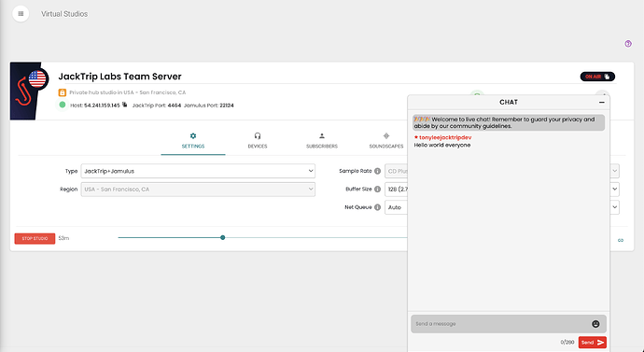Click the chat welcome guidelines message
This screenshot has height=352, width=644.
pyautogui.click(x=509, y=123)
